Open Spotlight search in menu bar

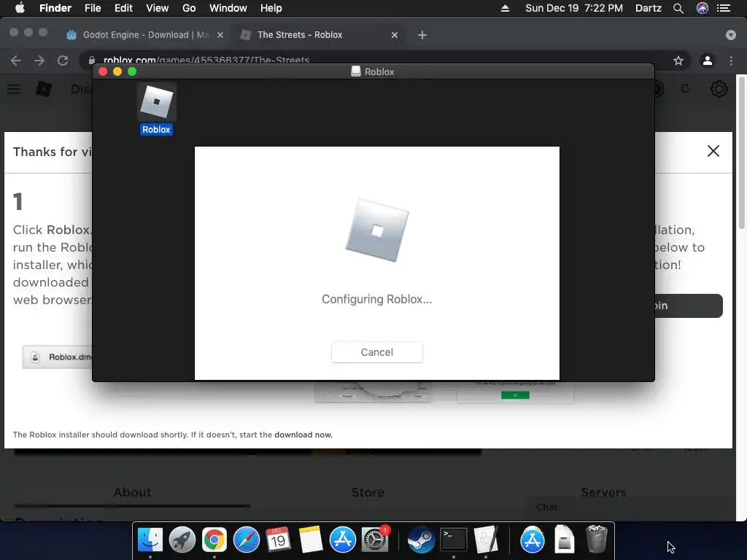click(678, 8)
